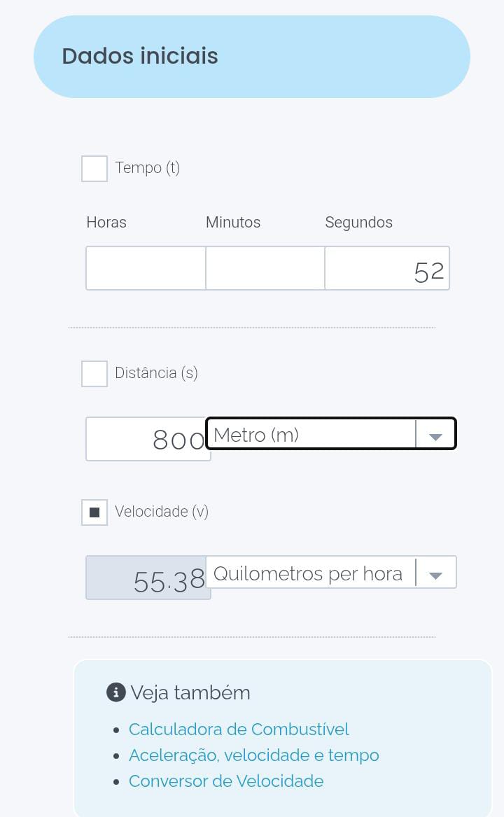
Task: Click the speed unit dropdown arrow
Action: click(435, 575)
